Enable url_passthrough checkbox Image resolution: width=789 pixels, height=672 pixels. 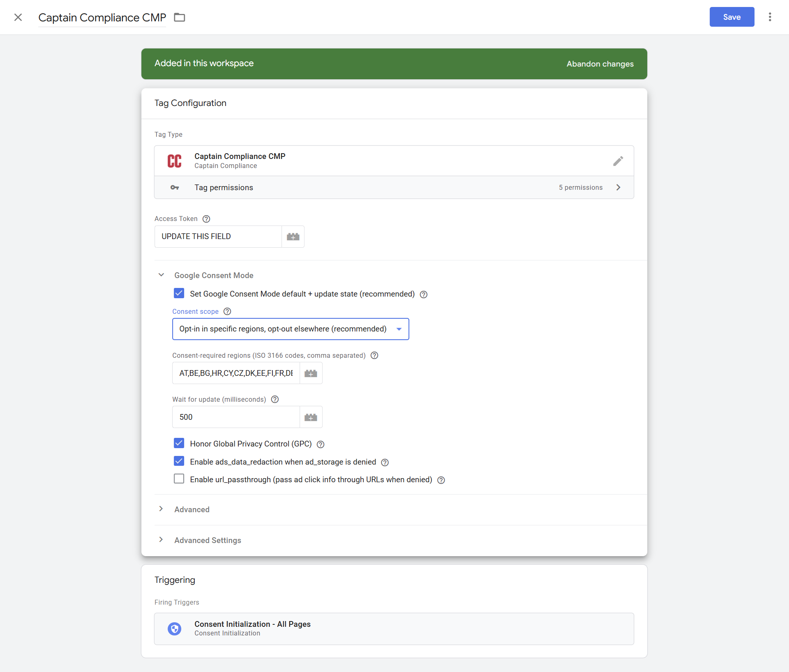point(179,479)
